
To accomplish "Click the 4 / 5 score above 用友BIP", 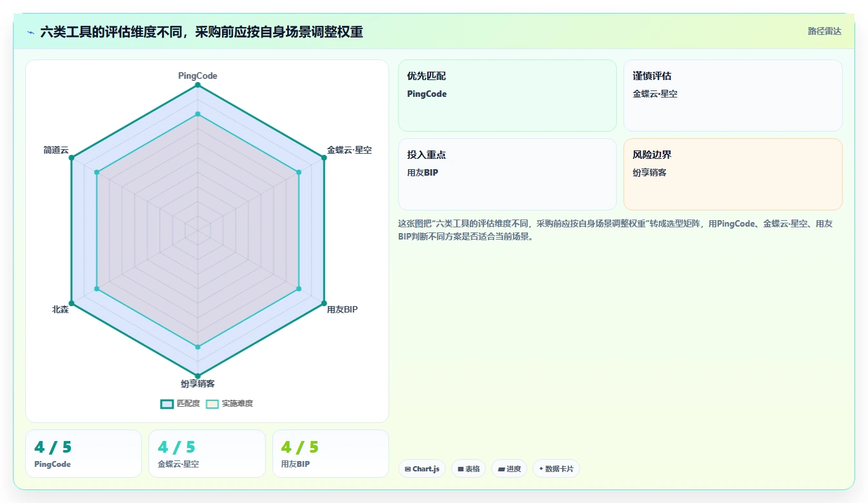I will point(300,447).
